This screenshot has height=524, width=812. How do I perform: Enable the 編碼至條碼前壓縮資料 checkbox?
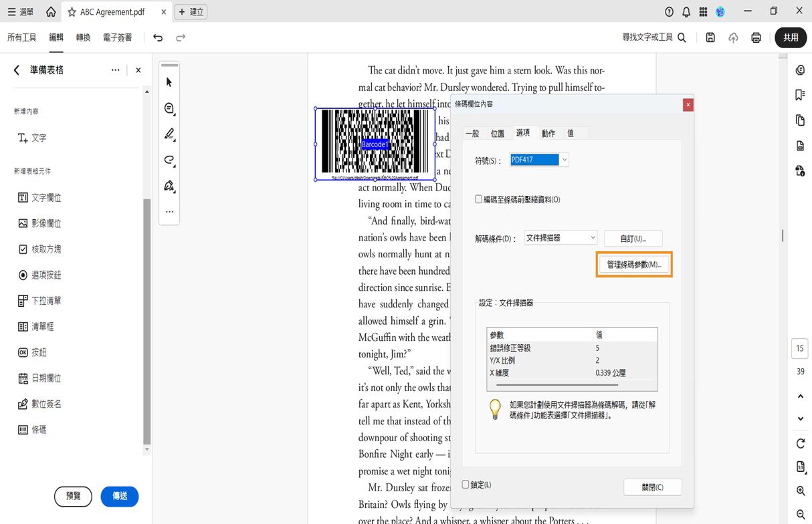click(x=478, y=199)
